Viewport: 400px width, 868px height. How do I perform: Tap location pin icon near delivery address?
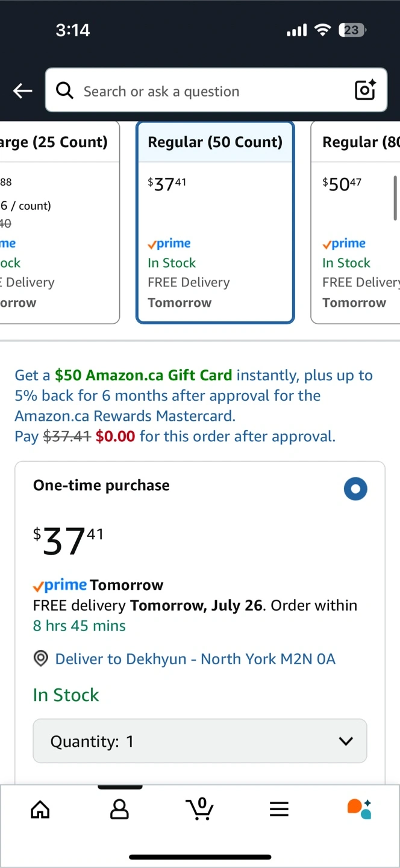tap(40, 659)
